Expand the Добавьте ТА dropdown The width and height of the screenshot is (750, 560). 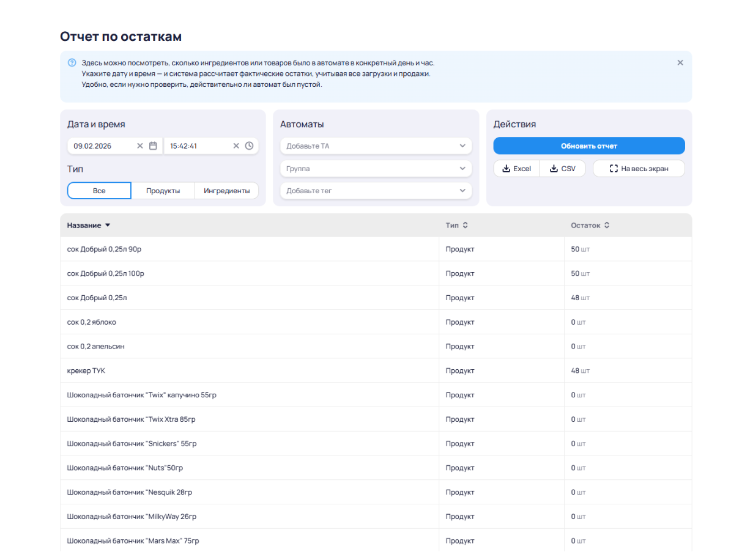coord(376,146)
